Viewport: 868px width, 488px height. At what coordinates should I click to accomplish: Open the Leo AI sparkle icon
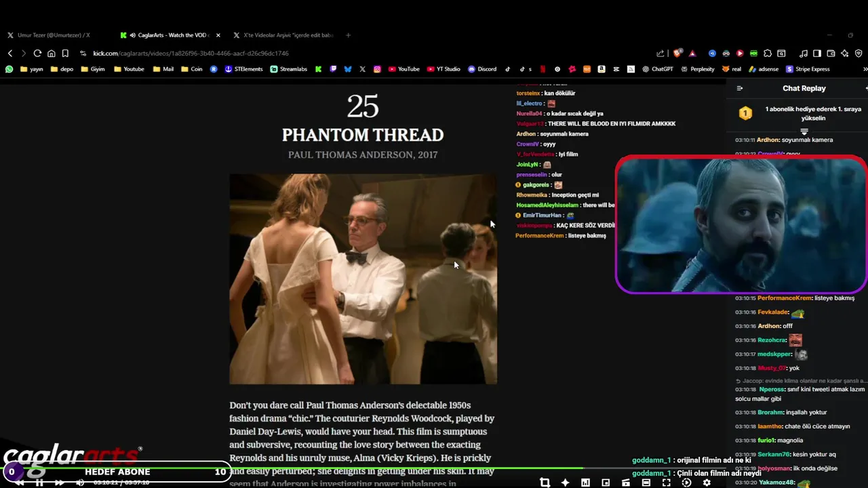coord(845,54)
